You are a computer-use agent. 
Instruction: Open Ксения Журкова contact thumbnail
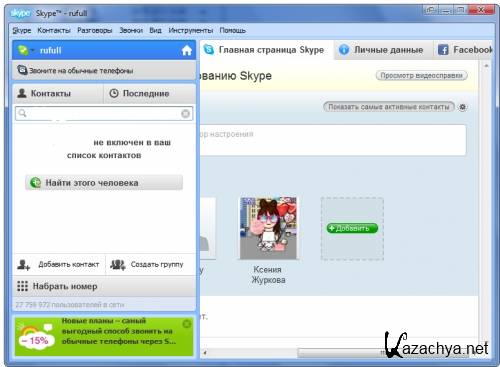coord(268,228)
